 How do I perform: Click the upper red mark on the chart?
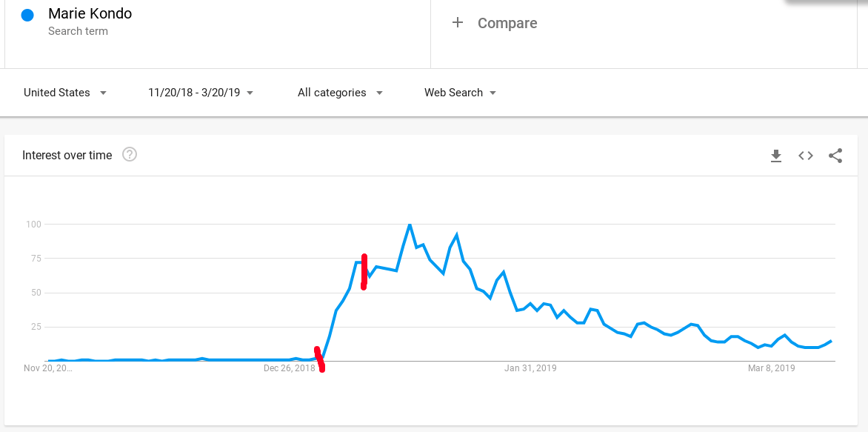click(364, 272)
